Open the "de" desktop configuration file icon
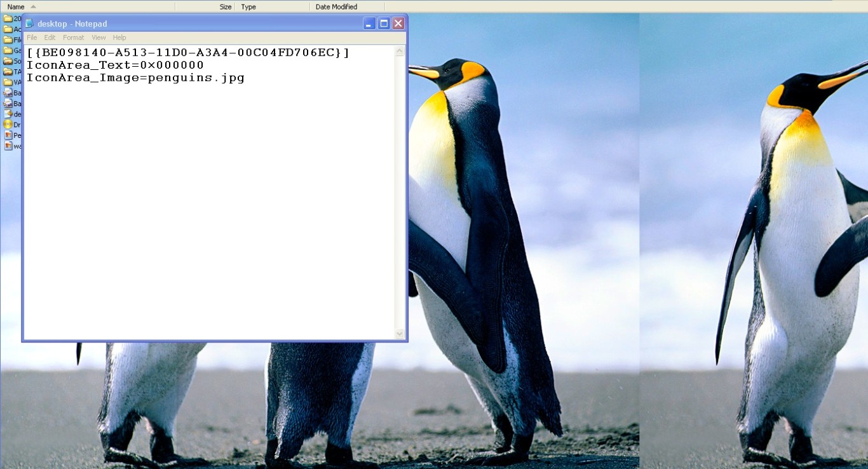Screen dimensions: 868x469 tap(13, 114)
